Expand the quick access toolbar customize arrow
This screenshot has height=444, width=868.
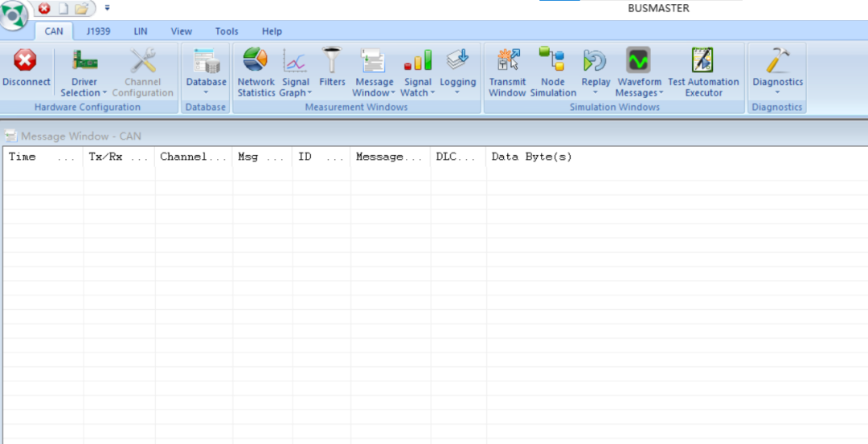coord(107,8)
